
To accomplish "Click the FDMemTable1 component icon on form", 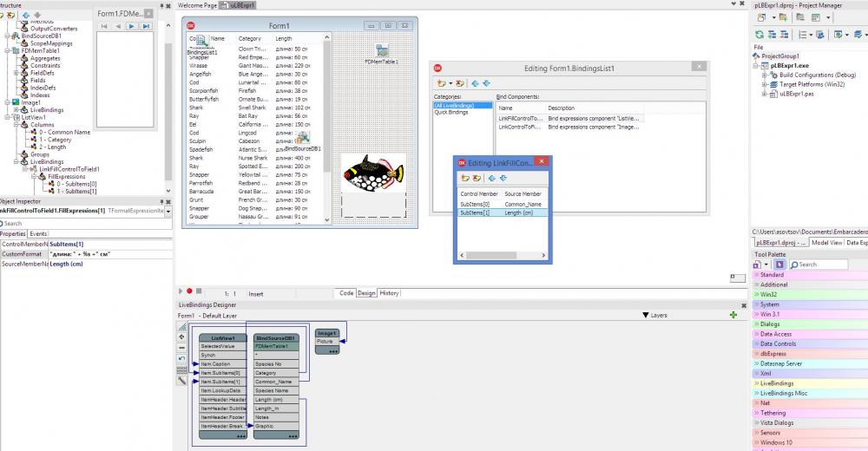I will click(x=382, y=51).
